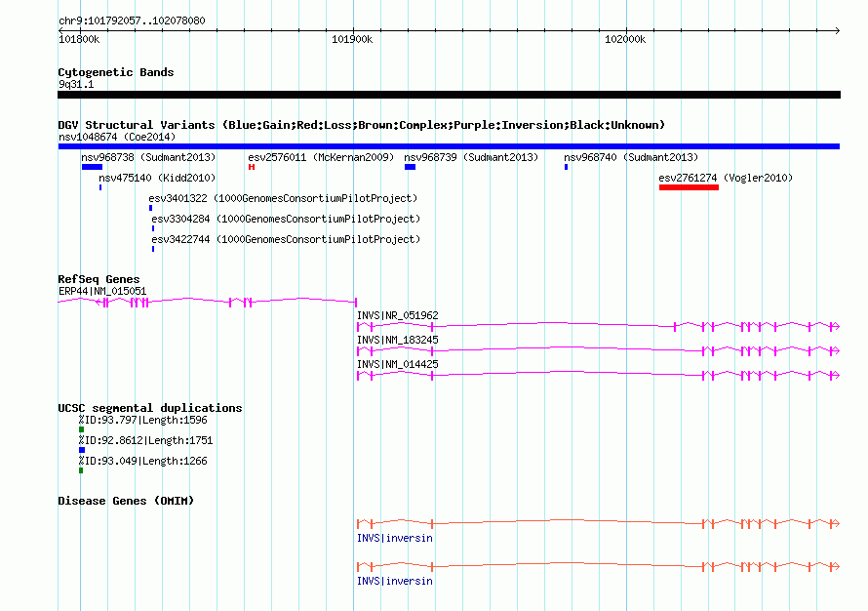This screenshot has height=611, width=868.
Task: Click the esv3401322 1000Genomes variant label
Action: (283, 198)
